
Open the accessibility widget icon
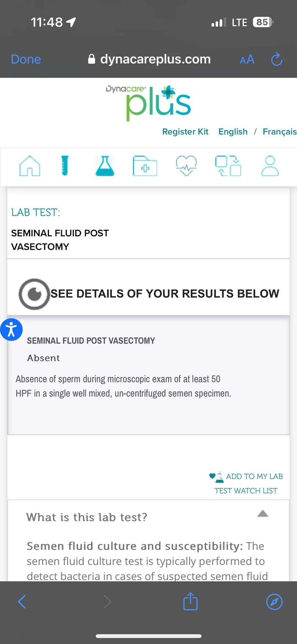click(12, 329)
